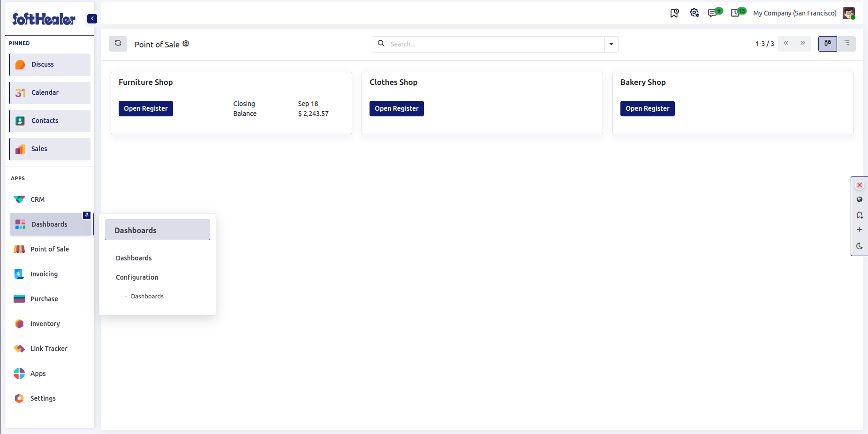Image resolution: width=868 pixels, height=434 pixels.
Task: Click the refresh icon beside Point of Sale
Action: coord(118,44)
